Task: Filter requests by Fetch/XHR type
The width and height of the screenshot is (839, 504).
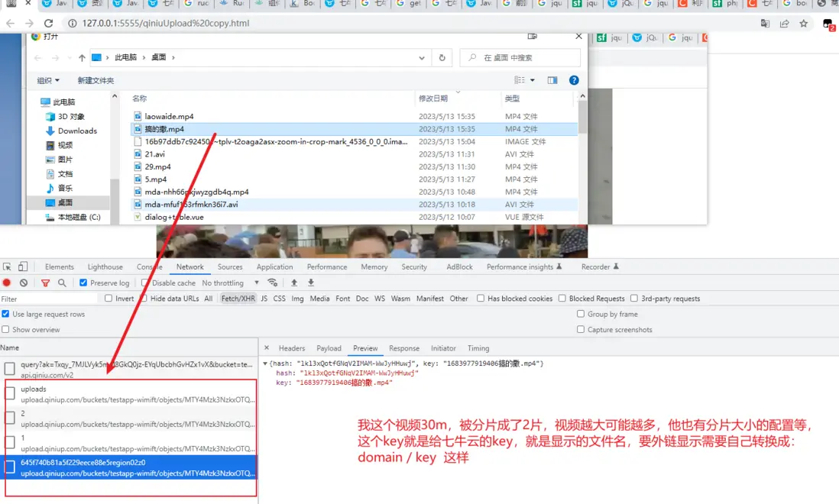Action: [238, 299]
